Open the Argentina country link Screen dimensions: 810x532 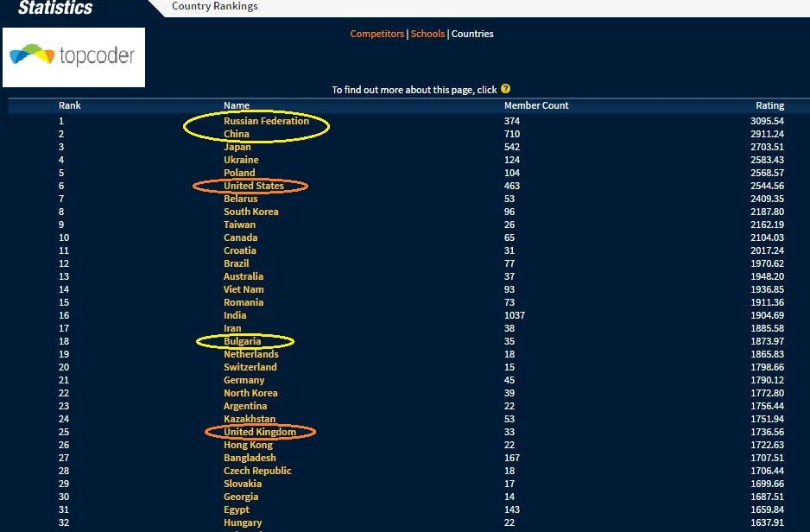point(245,406)
